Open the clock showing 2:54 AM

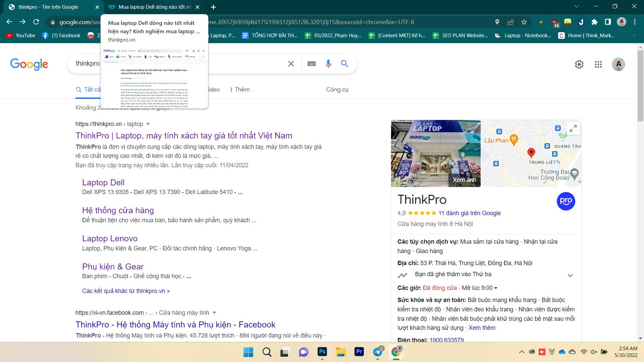click(x=626, y=352)
